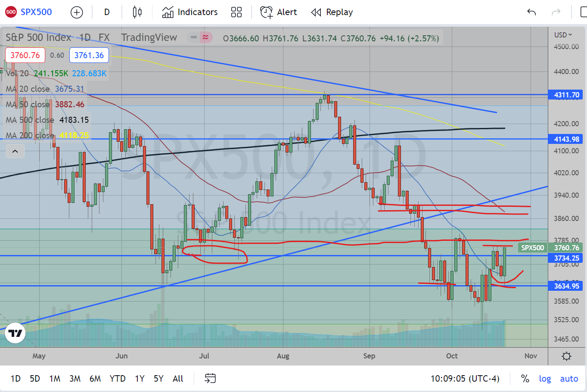Click the red 500 symbol logo
587x392 pixels.
(x=11, y=12)
